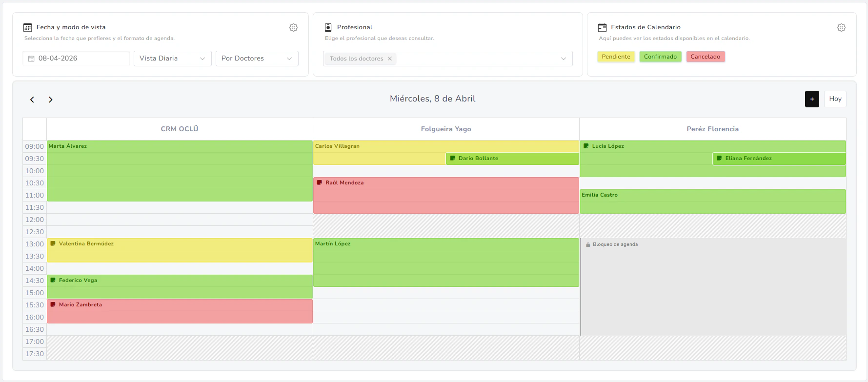Remove 'Todos los doctores' tag with X

pos(390,59)
